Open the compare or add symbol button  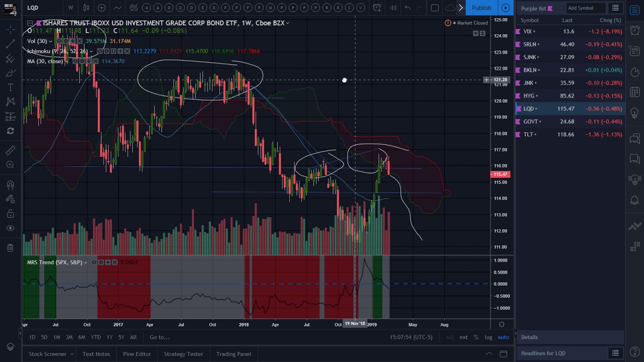tap(102, 8)
